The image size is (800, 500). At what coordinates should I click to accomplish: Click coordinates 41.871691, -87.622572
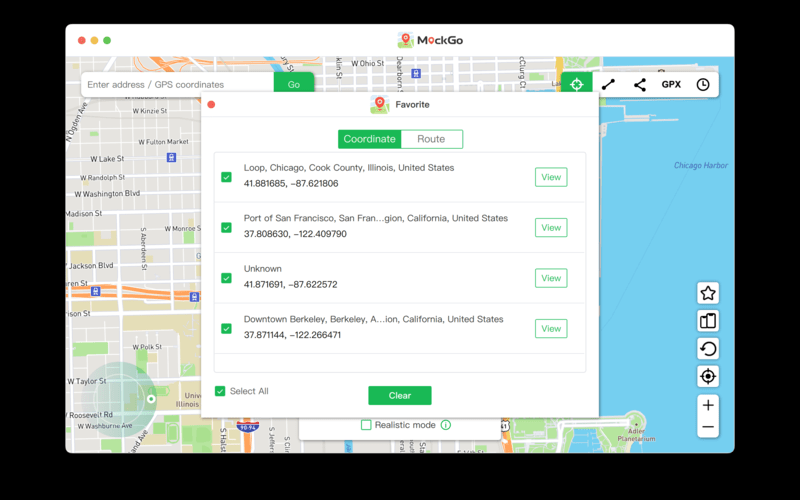290,285
